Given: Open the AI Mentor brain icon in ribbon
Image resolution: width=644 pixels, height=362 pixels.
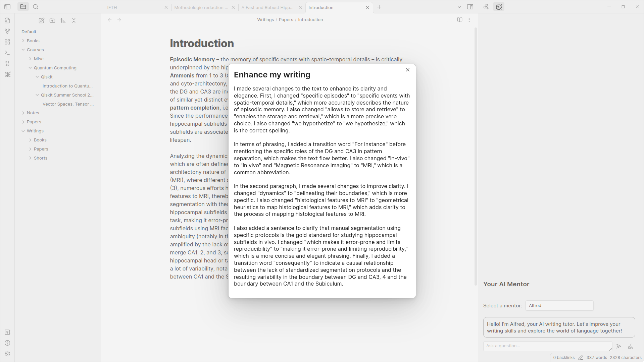Looking at the screenshot, I should pos(7,74).
